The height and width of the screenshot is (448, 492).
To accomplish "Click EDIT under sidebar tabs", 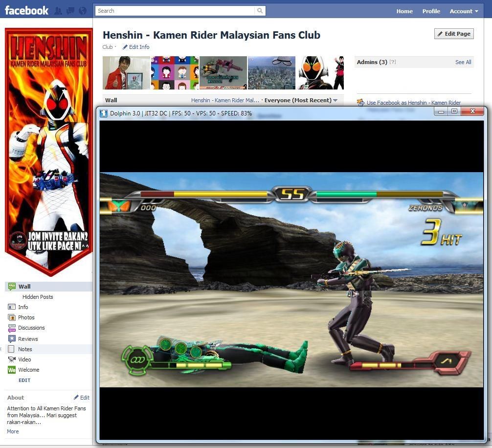I will (x=24, y=380).
